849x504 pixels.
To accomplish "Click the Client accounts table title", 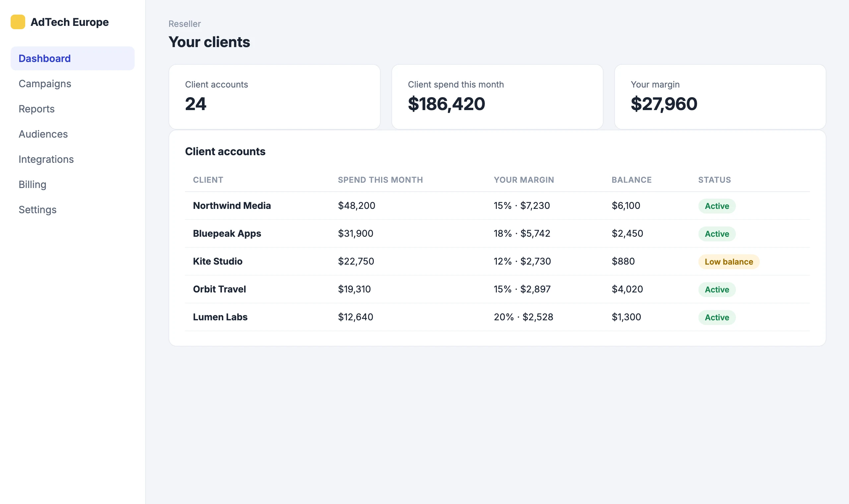I will coord(225,152).
